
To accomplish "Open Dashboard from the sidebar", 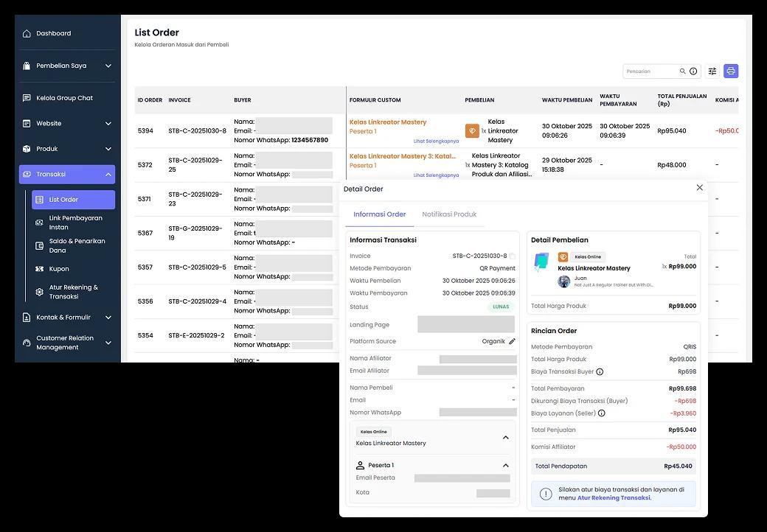I will click(54, 33).
